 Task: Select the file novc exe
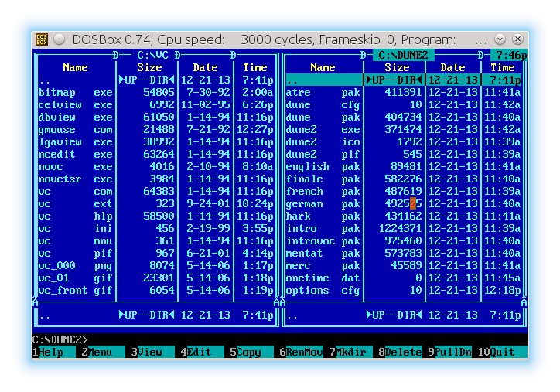156,167
